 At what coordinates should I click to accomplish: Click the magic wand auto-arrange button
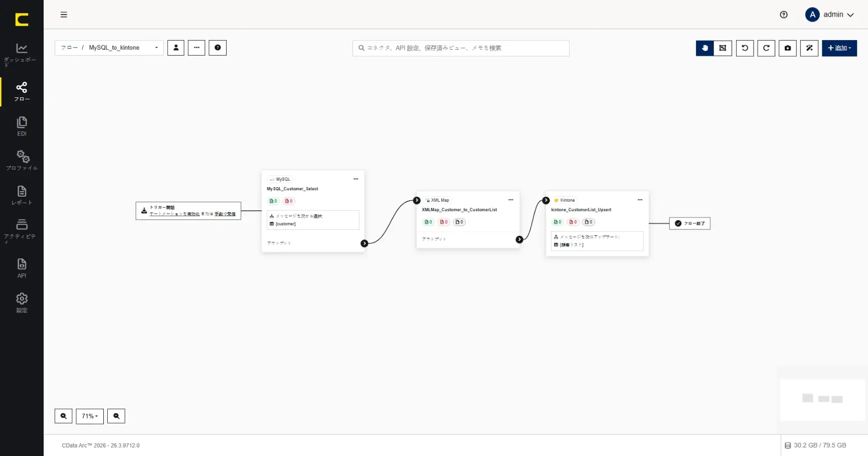[809, 48]
